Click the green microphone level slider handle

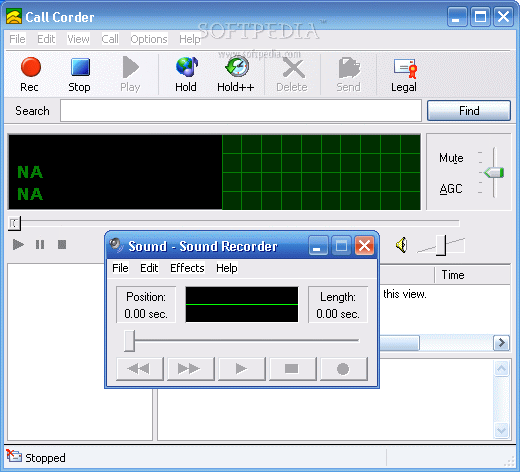coord(494,173)
